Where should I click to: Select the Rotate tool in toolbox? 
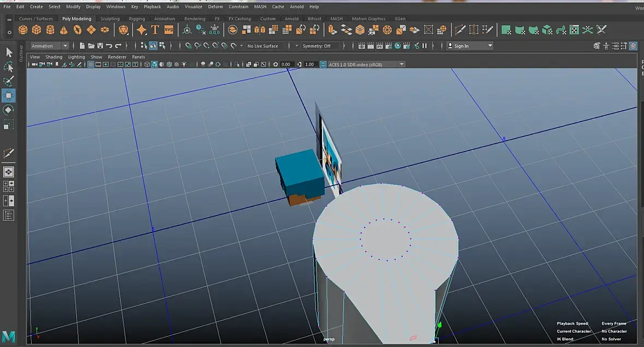(9, 110)
